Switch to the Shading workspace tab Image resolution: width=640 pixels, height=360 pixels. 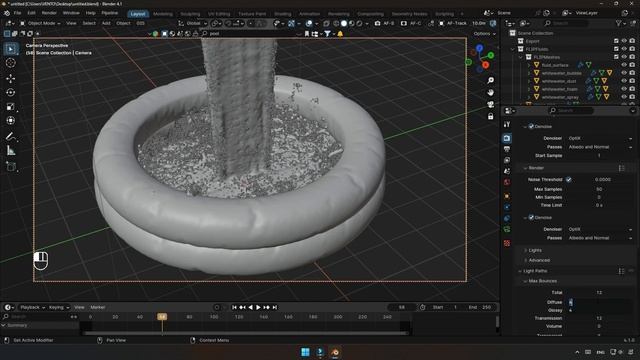tap(282, 14)
